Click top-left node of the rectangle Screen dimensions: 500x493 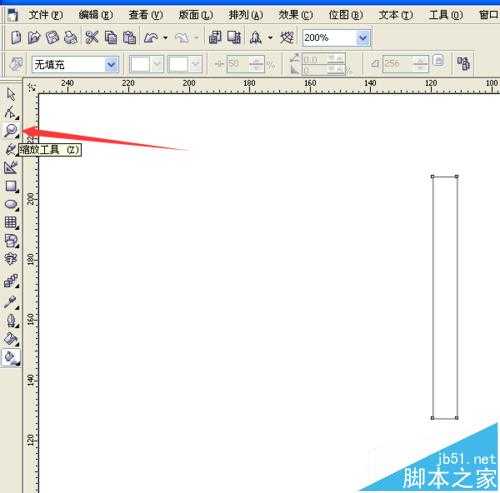pos(432,177)
